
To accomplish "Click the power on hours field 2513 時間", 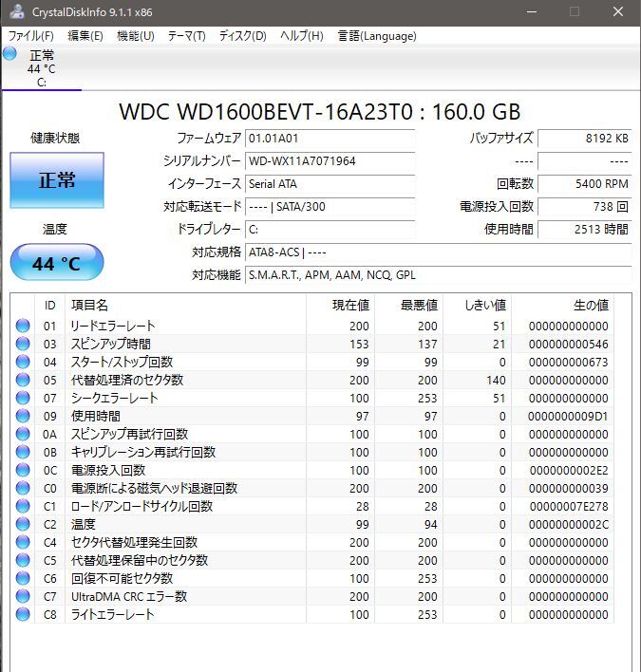I will [x=584, y=230].
